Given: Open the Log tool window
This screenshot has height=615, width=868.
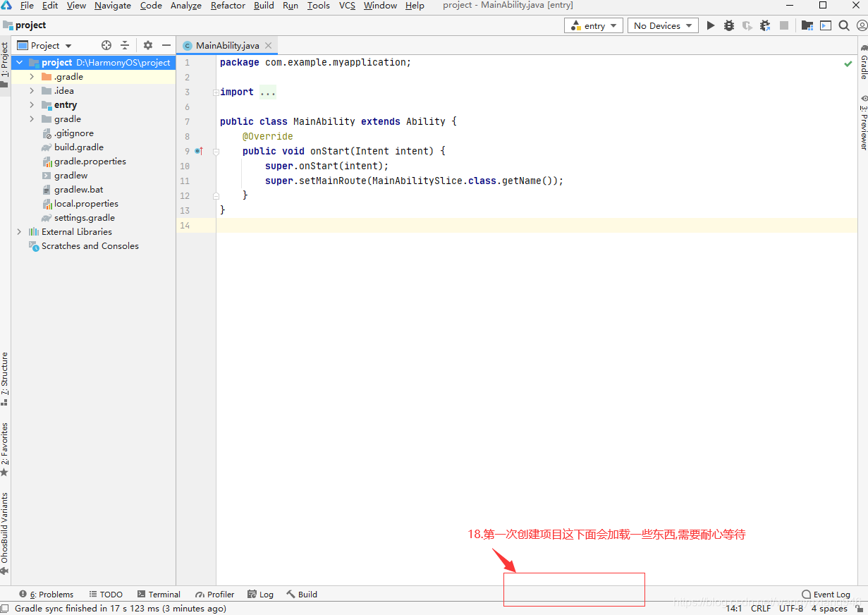Looking at the screenshot, I should coord(260,595).
